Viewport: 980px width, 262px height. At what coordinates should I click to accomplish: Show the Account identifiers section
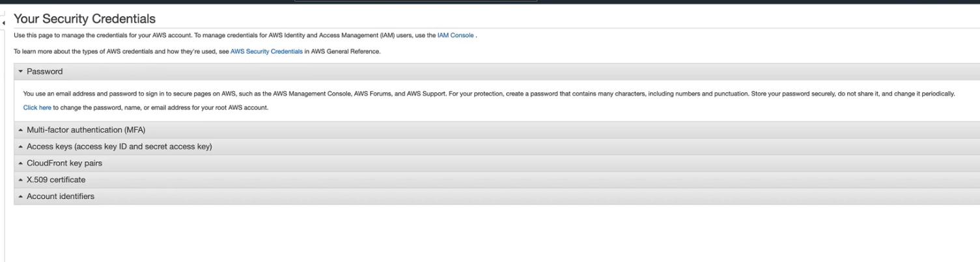click(61, 196)
